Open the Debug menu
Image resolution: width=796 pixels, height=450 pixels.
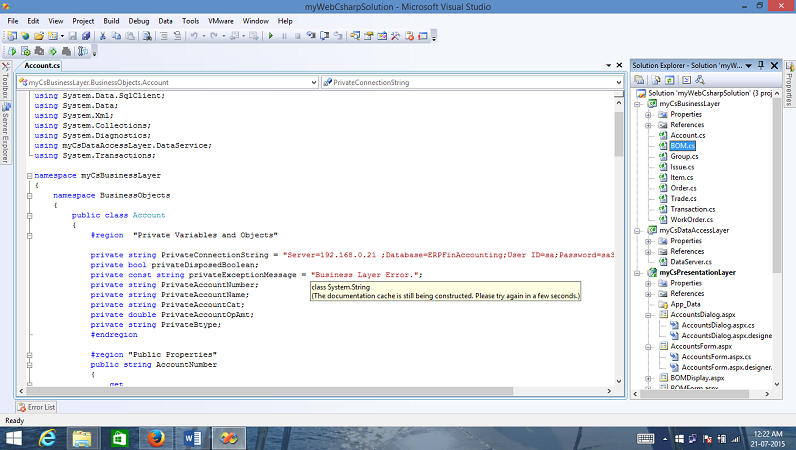[138, 20]
